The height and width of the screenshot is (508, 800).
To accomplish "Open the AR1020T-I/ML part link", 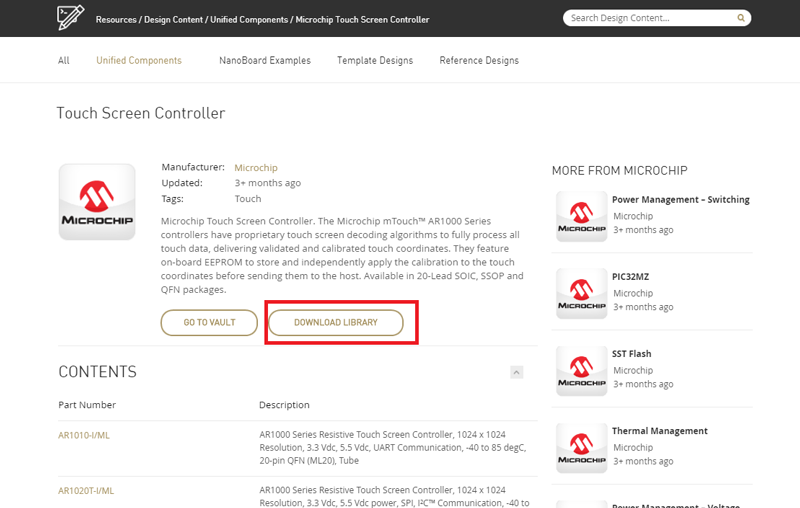I will (86, 491).
